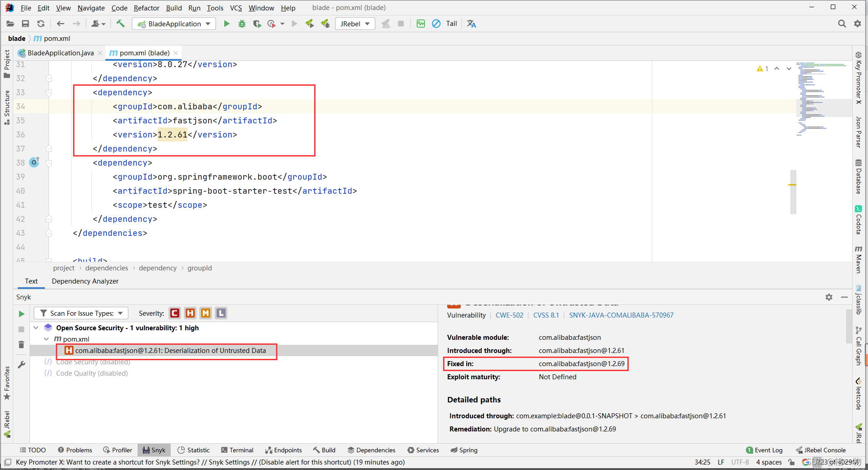
Task: Open the Maven side tool window
Action: (x=858, y=259)
